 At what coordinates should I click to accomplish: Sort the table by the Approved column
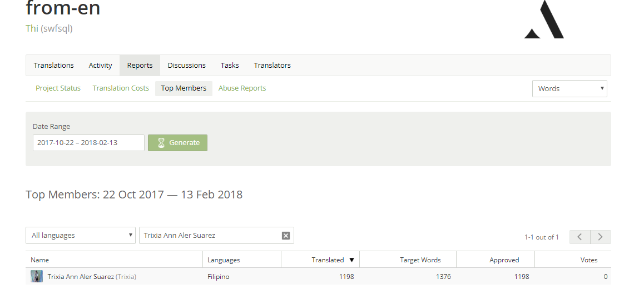(x=504, y=260)
